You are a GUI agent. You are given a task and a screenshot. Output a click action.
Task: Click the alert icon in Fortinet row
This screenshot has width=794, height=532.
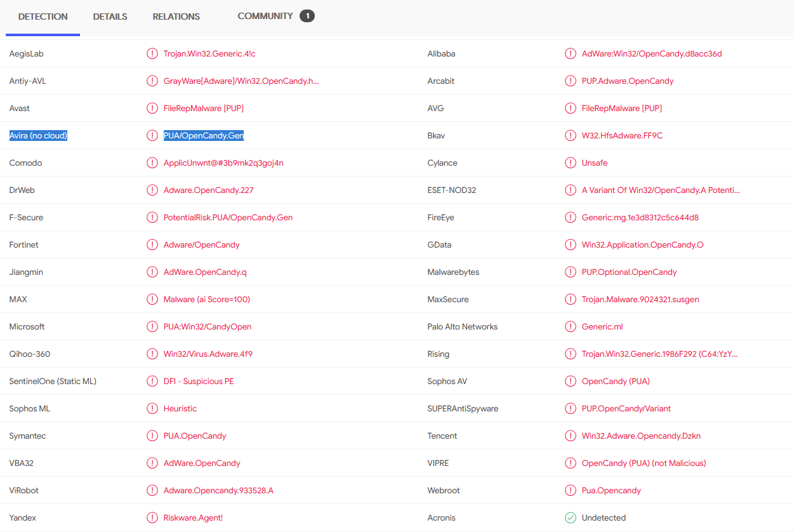(x=152, y=245)
